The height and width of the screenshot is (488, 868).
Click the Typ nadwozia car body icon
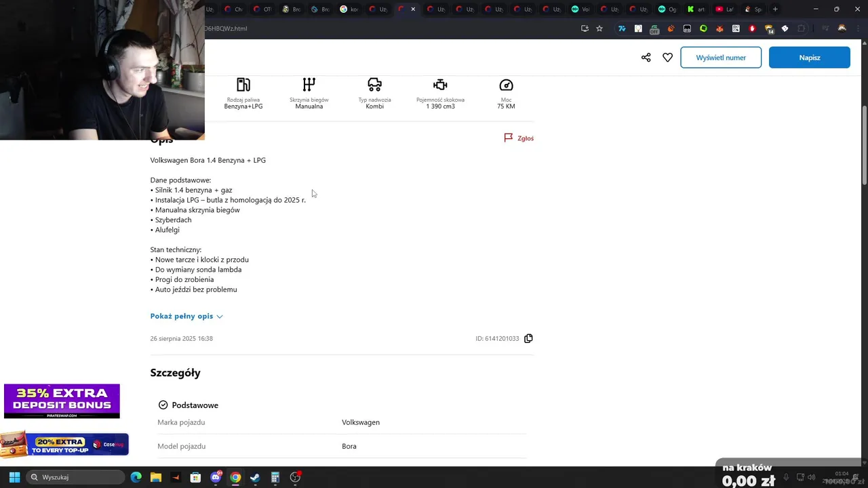374,85
